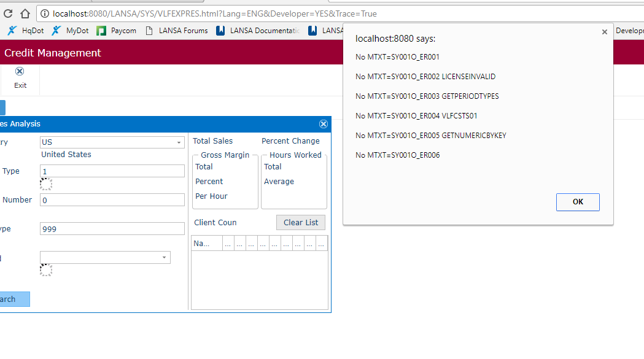Click the message with GETNUMERICBYKEY
Viewport: 644px width, 359px height.
coord(431,136)
